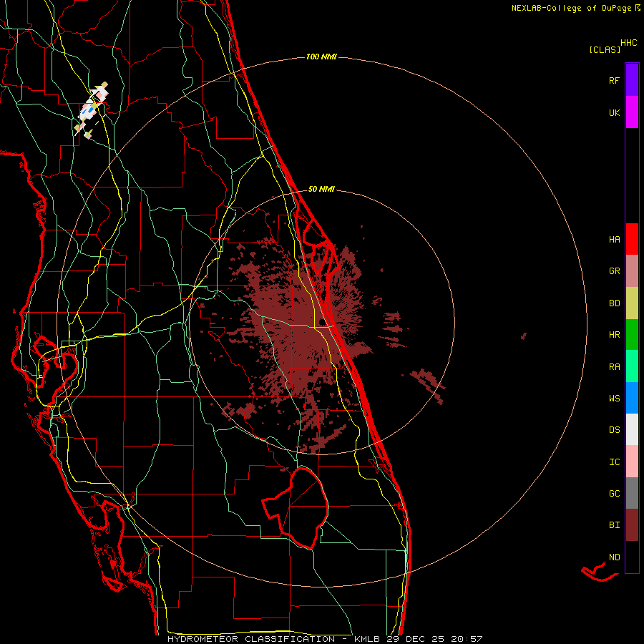
Task: Click the "RA" legend label
Action: tap(614, 367)
